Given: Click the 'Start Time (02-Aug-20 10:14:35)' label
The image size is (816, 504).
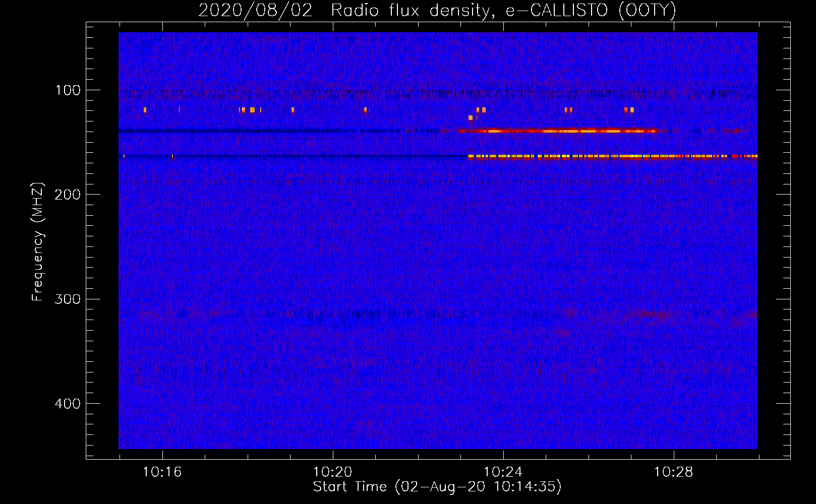Looking at the screenshot, I should click(x=437, y=487).
